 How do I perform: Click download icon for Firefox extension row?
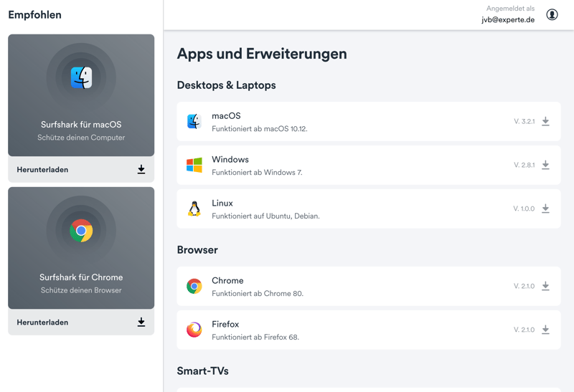pos(545,330)
